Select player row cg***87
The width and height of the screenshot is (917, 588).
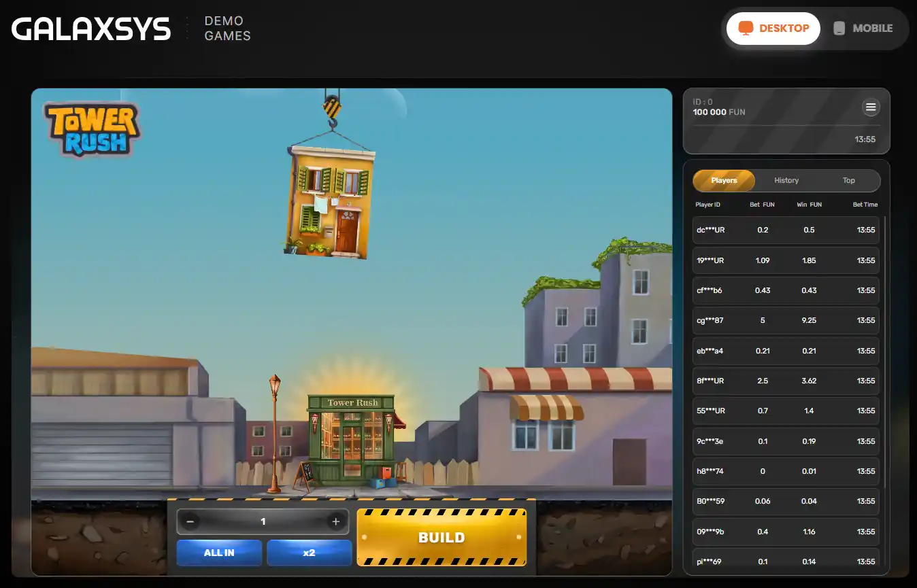pyautogui.click(x=786, y=320)
